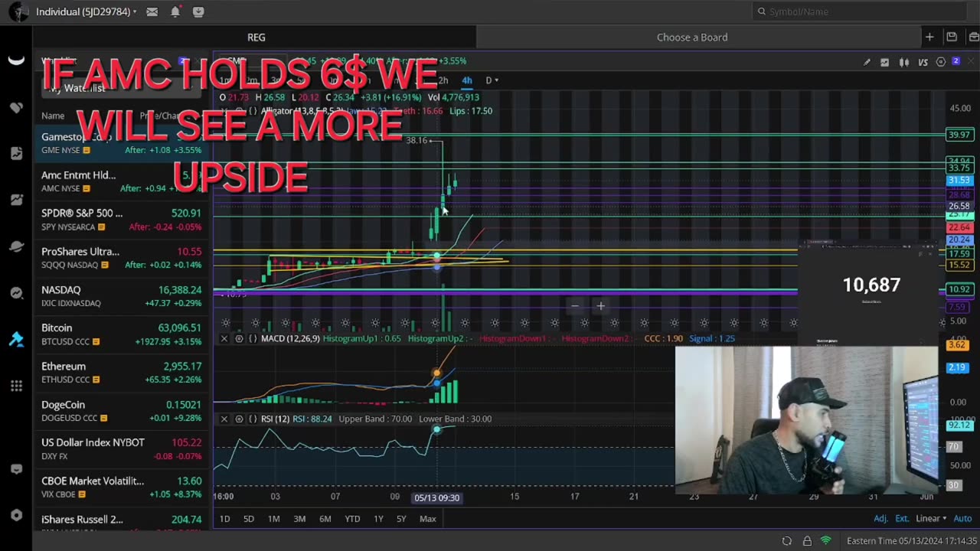Open chart settings hexagon icon
This screenshot has height=551, width=980.
941,62
